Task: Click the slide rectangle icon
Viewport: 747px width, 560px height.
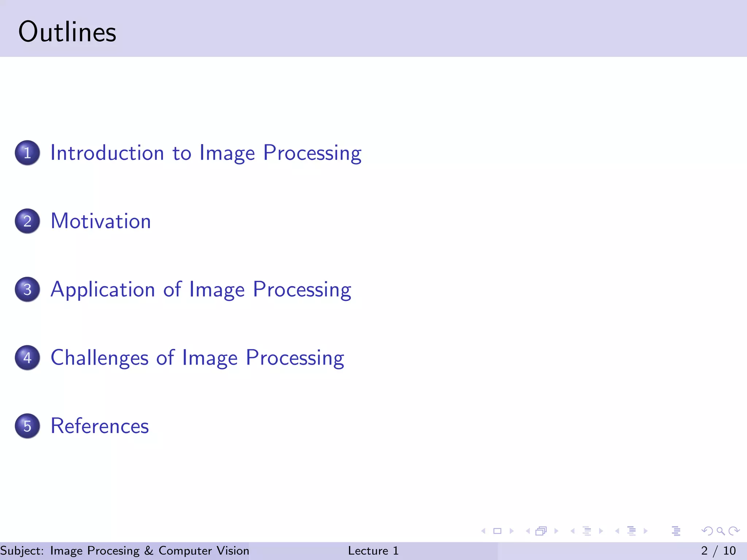Action: pos(497,531)
